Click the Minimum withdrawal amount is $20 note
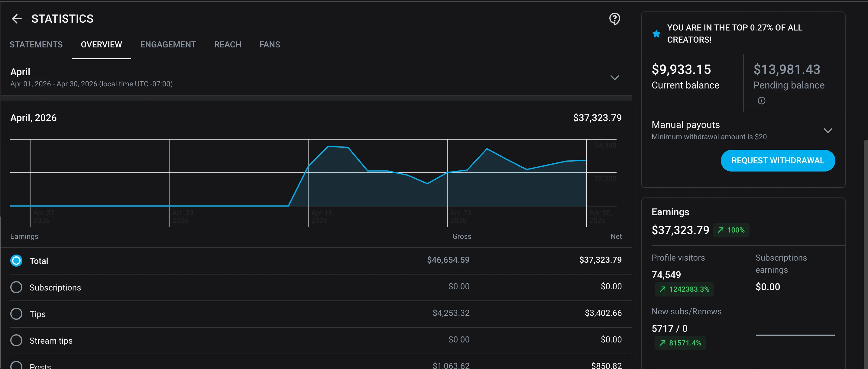The width and height of the screenshot is (868, 369). click(709, 137)
